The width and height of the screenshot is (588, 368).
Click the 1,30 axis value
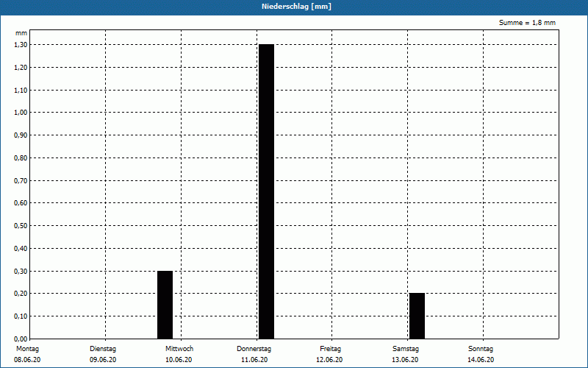[21, 45]
